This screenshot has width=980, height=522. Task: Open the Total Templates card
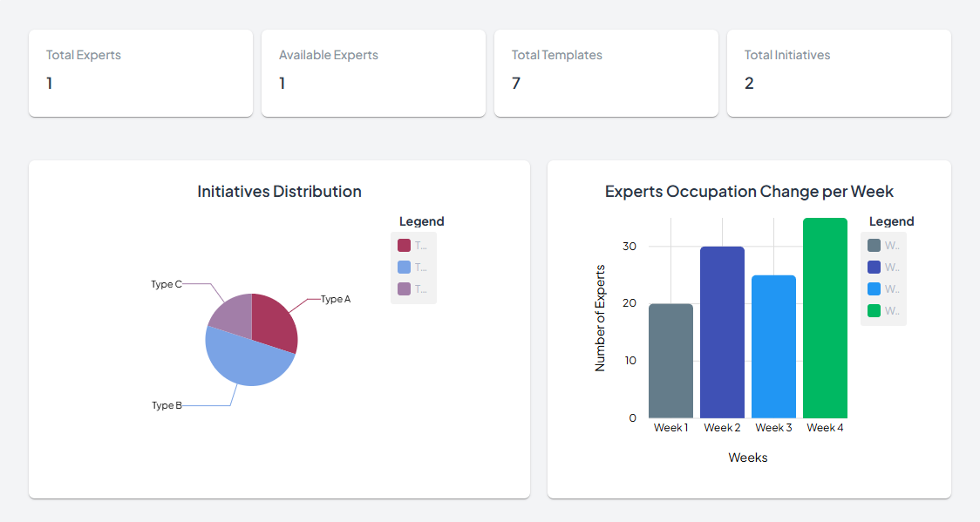pos(606,73)
